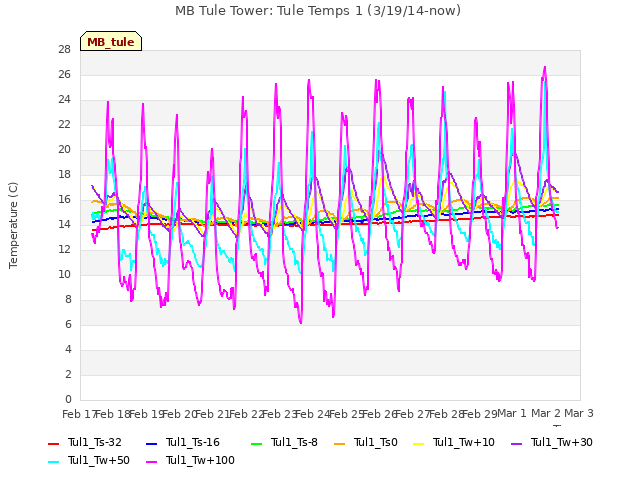Click the magenta Tul1_Tw+100 legend swatch
The width and height of the screenshot is (640, 480).
pyautogui.click(x=151, y=462)
